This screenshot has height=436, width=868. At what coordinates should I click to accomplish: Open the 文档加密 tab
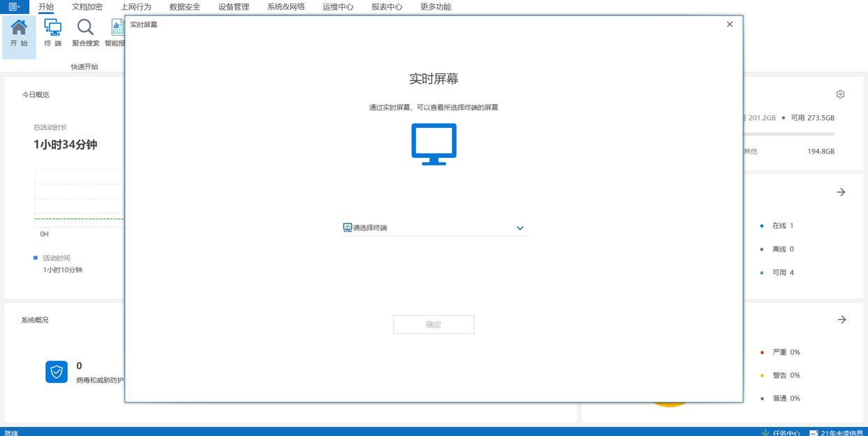pos(87,7)
